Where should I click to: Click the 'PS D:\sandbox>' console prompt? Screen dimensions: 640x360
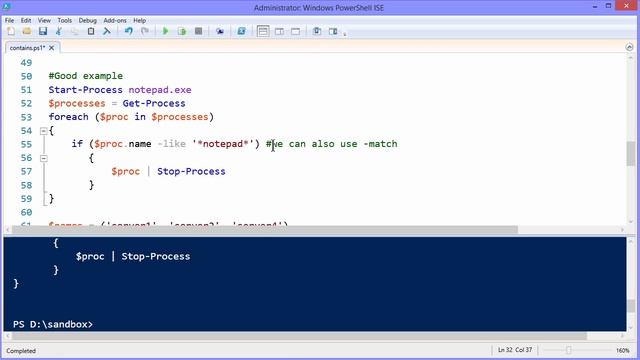(53, 324)
